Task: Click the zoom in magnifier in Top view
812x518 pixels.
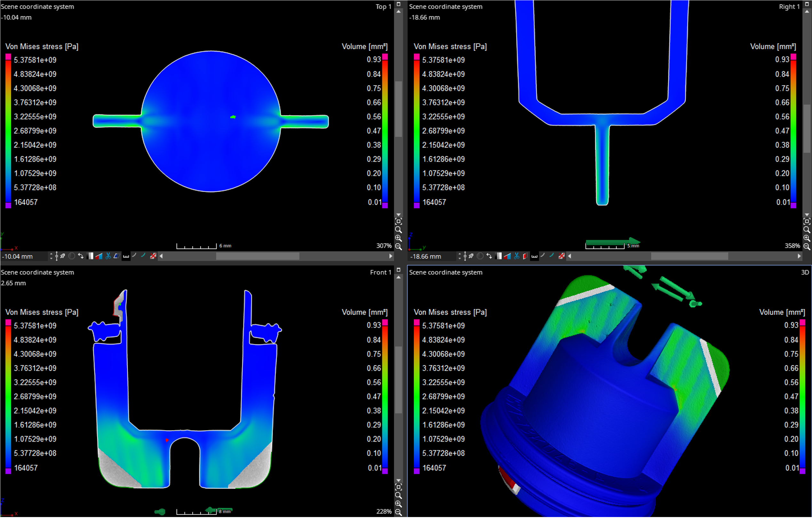Action: click(399, 238)
